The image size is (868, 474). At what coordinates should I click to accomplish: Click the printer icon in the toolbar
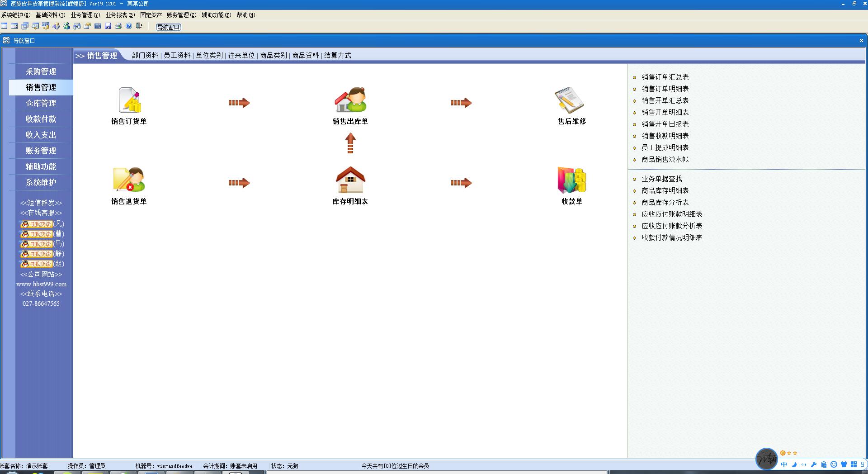[118, 26]
